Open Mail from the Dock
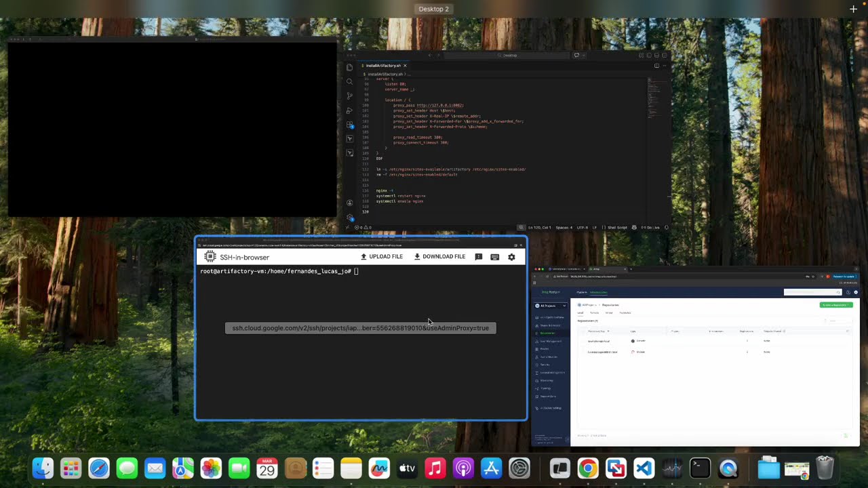Viewport: 868px width, 488px height. click(x=155, y=468)
